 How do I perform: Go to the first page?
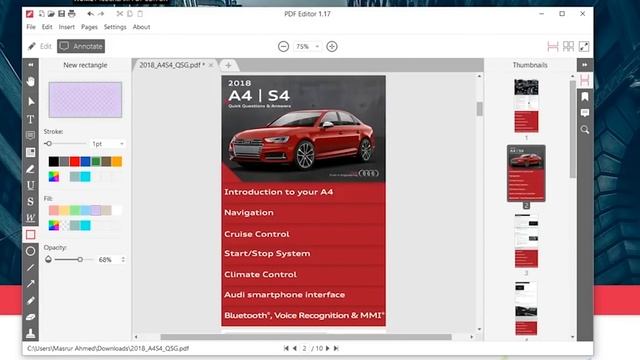click(286, 348)
